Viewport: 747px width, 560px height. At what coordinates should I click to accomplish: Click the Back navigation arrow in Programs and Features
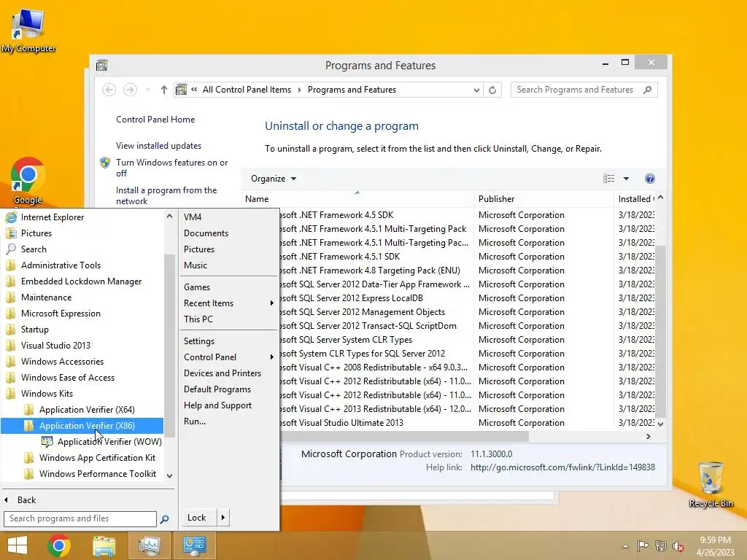(x=109, y=90)
